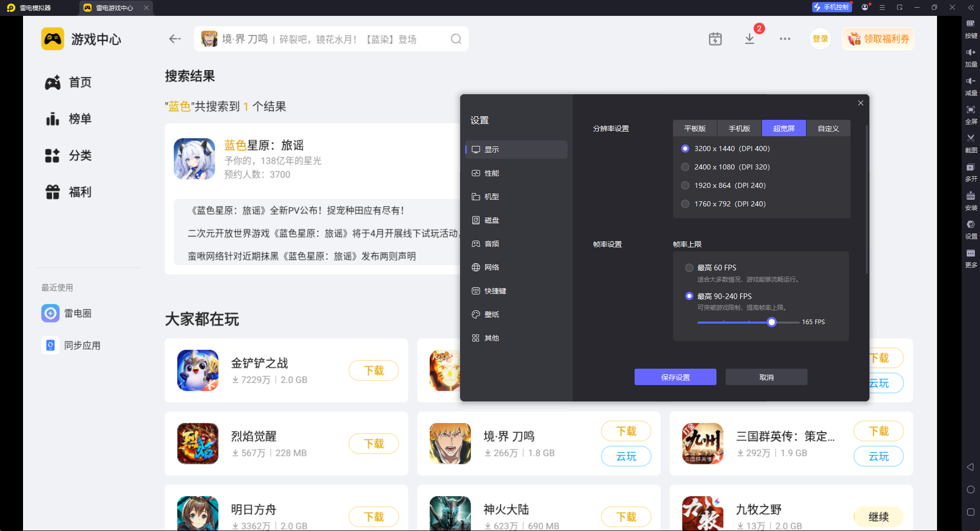Open the 显示 settings section
The height and width of the screenshot is (531, 980).
[x=516, y=150]
